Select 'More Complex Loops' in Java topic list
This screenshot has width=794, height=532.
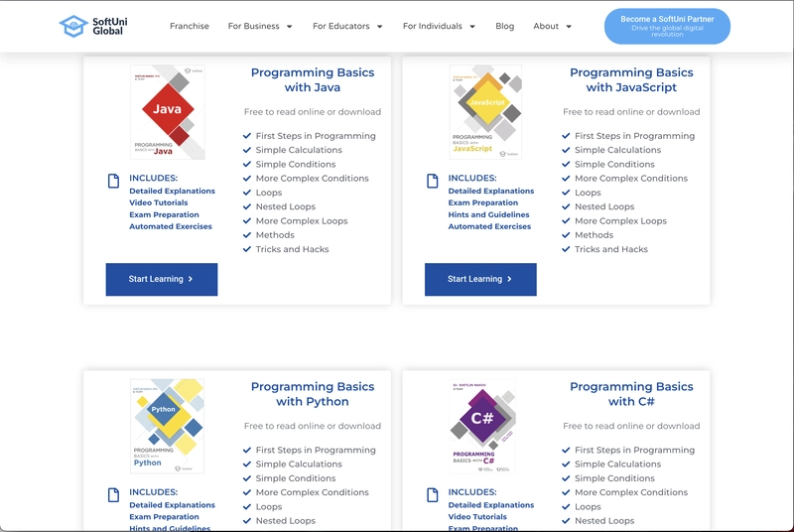coord(302,220)
